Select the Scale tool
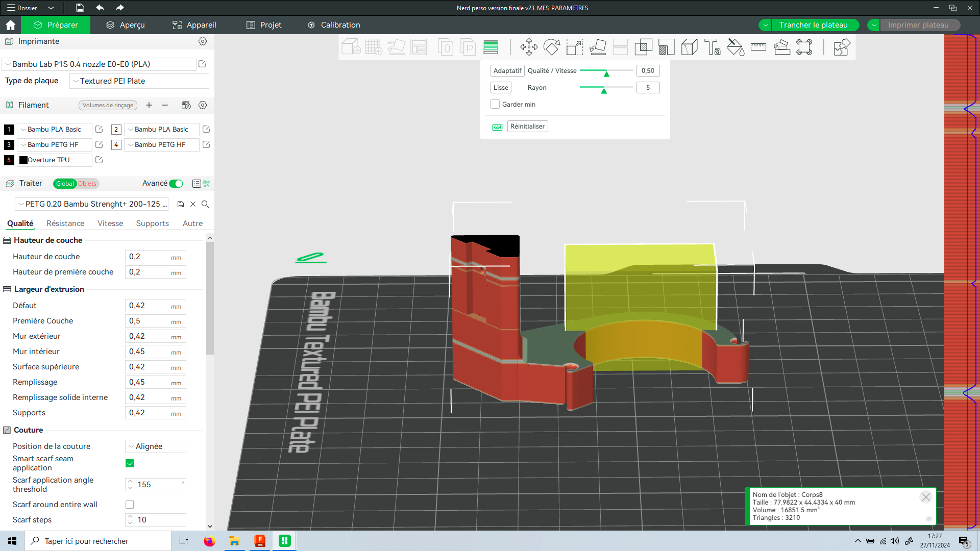The image size is (980, 551). [575, 47]
